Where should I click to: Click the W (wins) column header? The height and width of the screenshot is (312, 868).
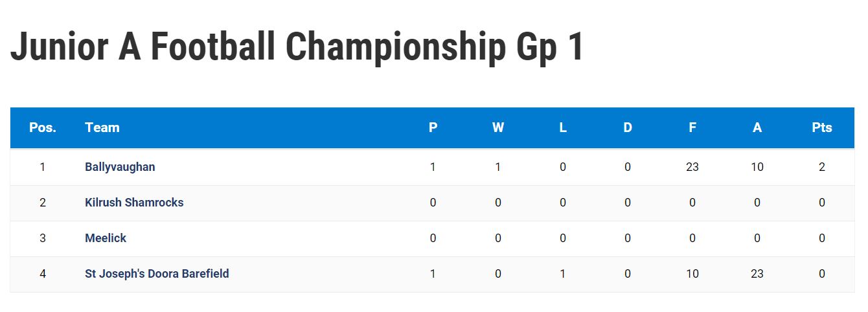pos(498,128)
